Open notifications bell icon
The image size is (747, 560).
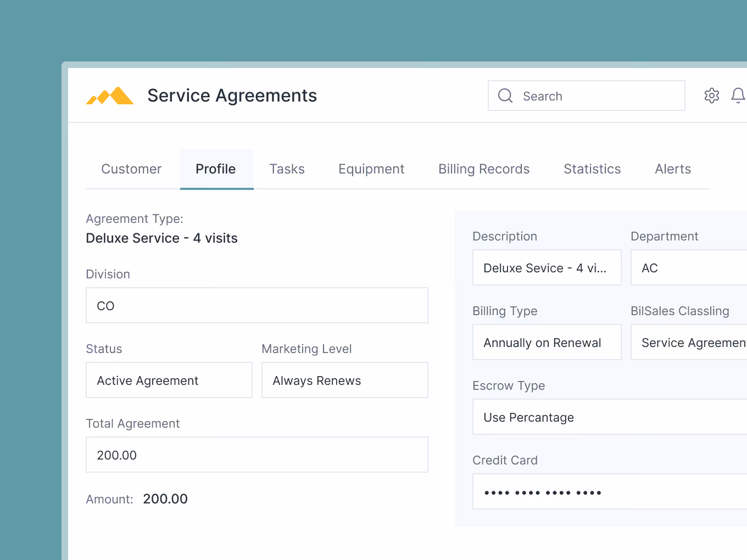pos(738,96)
